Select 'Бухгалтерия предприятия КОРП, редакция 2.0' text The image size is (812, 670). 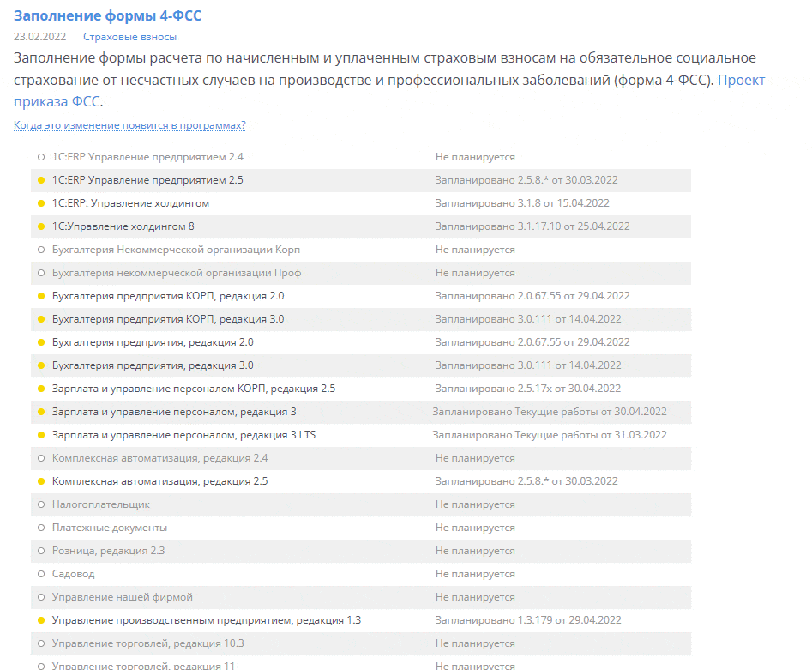168,296
